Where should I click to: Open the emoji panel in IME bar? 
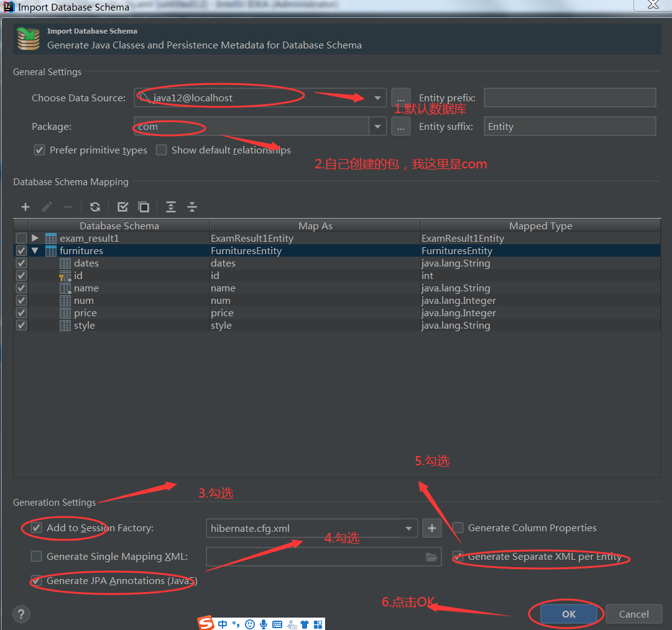(250, 624)
